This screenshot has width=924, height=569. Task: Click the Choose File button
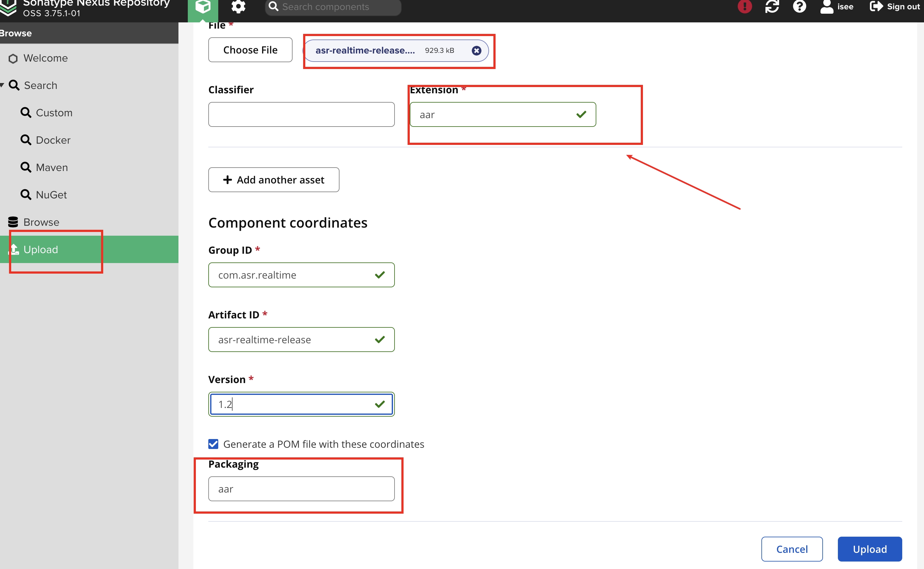(x=250, y=50)
